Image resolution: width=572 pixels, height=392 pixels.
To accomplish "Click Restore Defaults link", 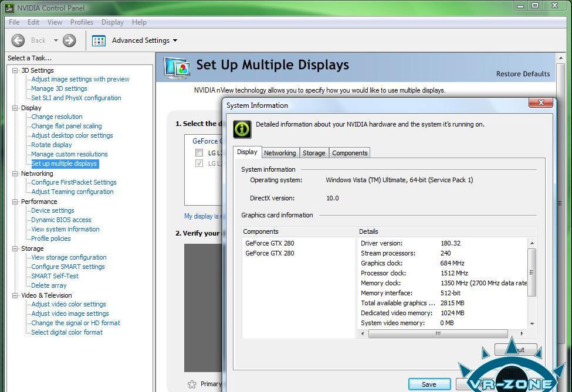I will 523,74.
